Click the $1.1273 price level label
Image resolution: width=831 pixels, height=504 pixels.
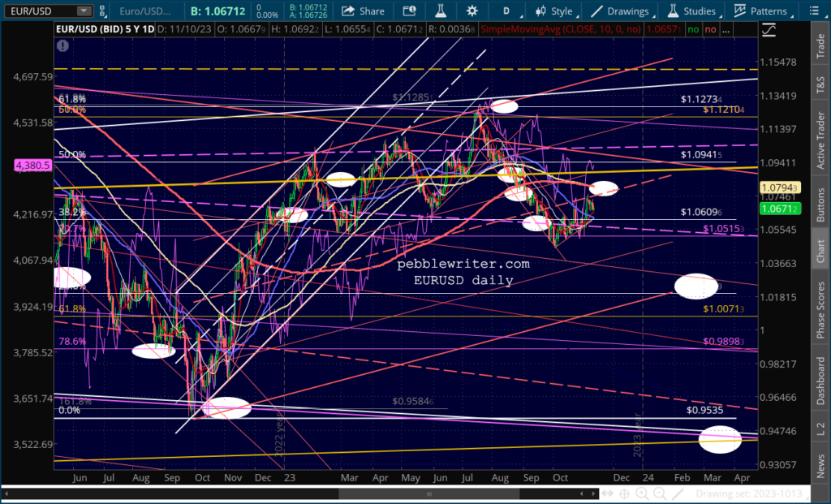click(x=700, y=99)
